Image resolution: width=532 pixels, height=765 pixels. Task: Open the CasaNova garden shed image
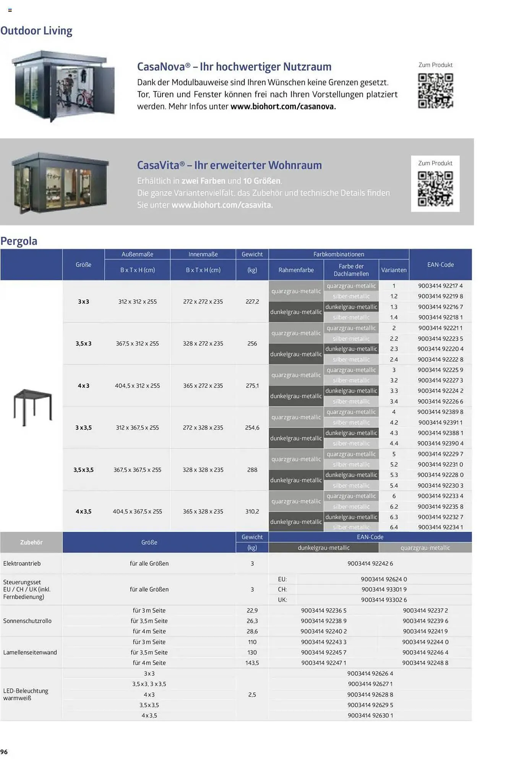[x=63, y=86]
